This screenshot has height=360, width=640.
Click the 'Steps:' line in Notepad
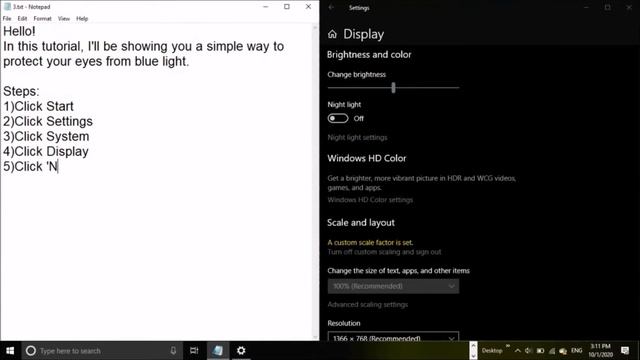tap(21, 91)
